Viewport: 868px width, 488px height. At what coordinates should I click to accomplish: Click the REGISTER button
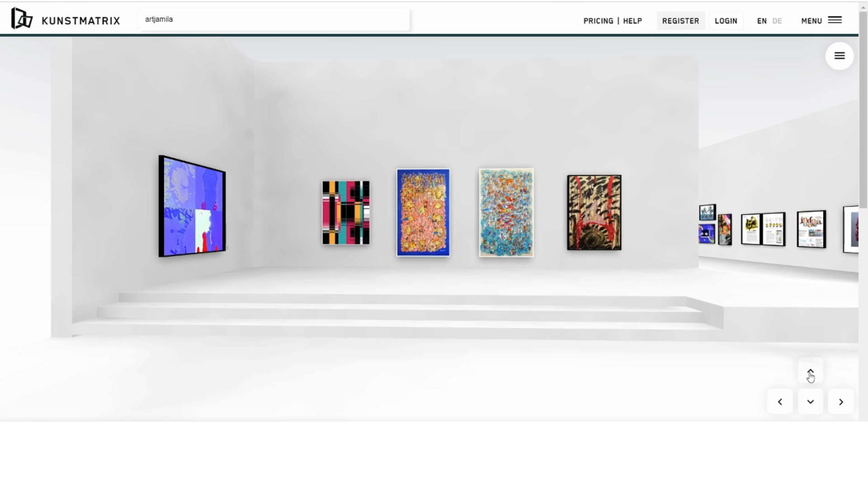tap(680, 21)
